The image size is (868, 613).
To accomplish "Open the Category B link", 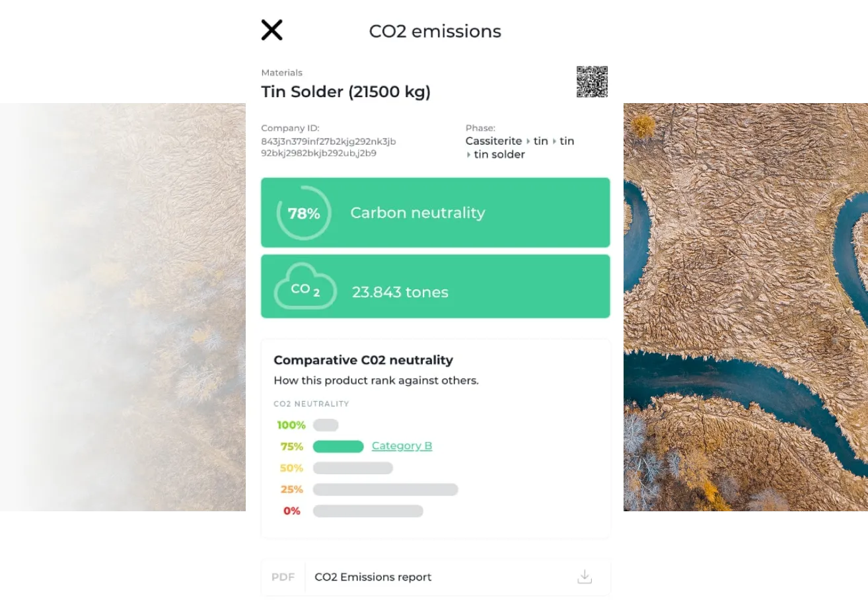I will pyautogui.click(x=402, y=446).
